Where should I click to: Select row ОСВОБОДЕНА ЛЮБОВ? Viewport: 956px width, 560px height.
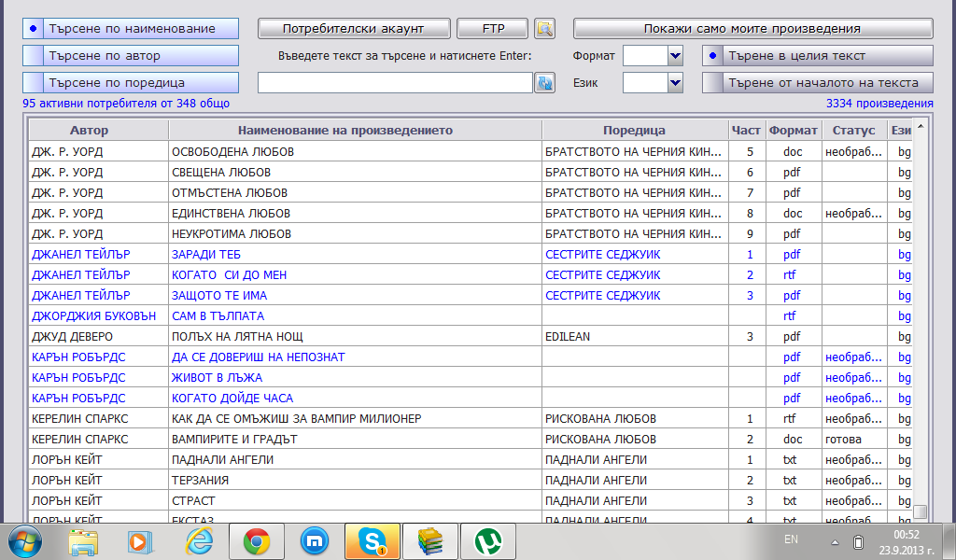coord(471,152)
